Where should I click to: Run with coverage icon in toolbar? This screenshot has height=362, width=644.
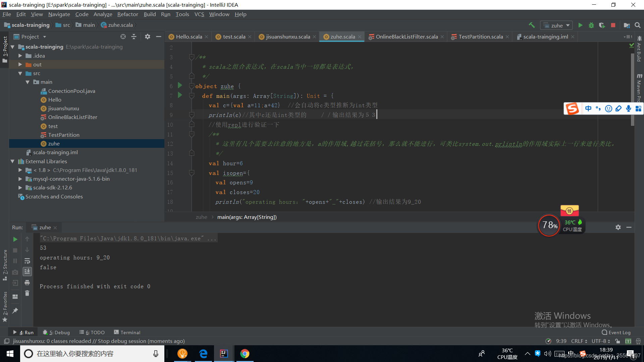(602, 25)
